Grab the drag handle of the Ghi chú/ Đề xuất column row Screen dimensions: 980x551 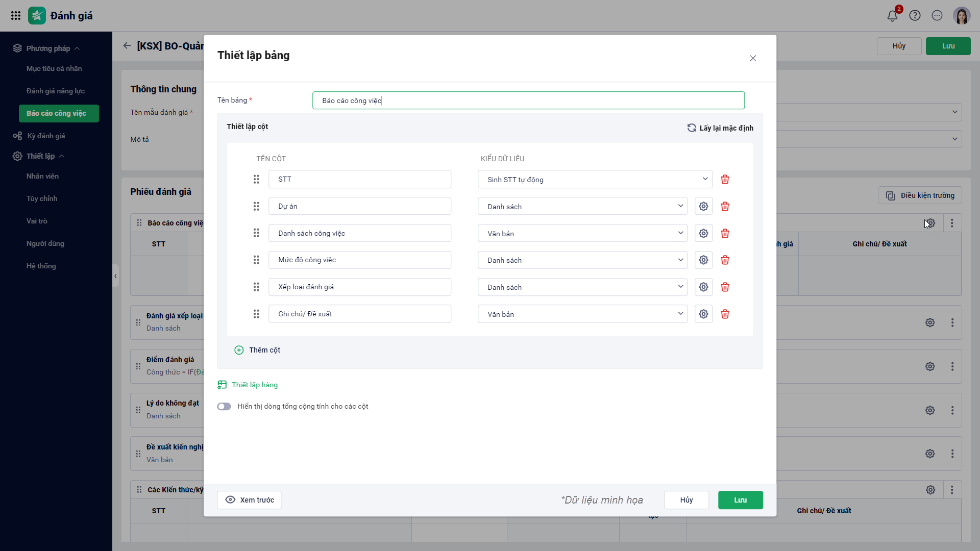[x=256, y=314]
